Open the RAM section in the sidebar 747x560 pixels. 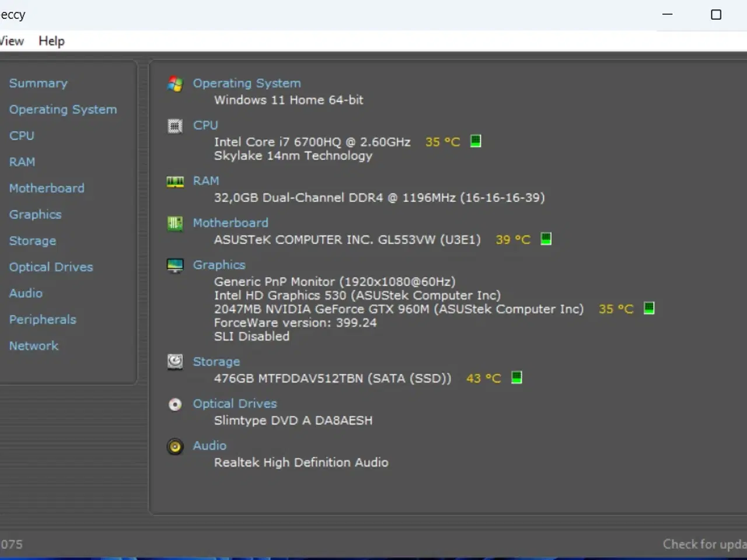coord(22,162)
